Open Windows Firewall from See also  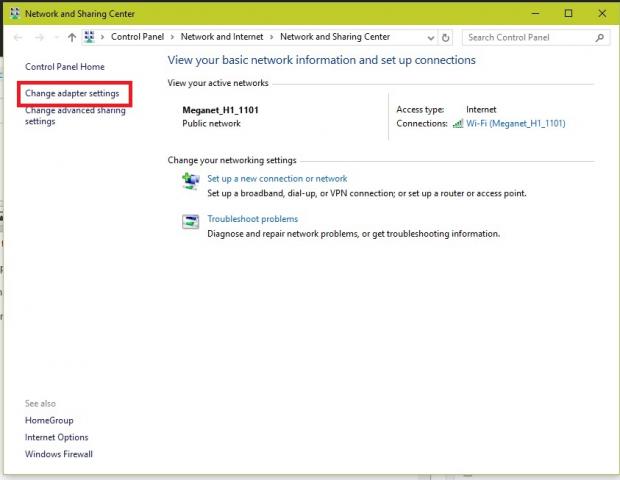[x=59, y=454]
